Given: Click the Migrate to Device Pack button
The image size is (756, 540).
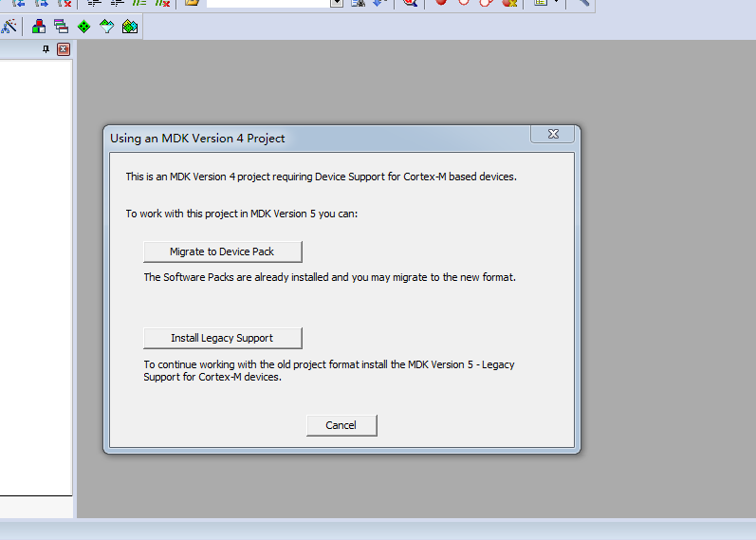Looking at the screenshot, I should coord(223,251).
